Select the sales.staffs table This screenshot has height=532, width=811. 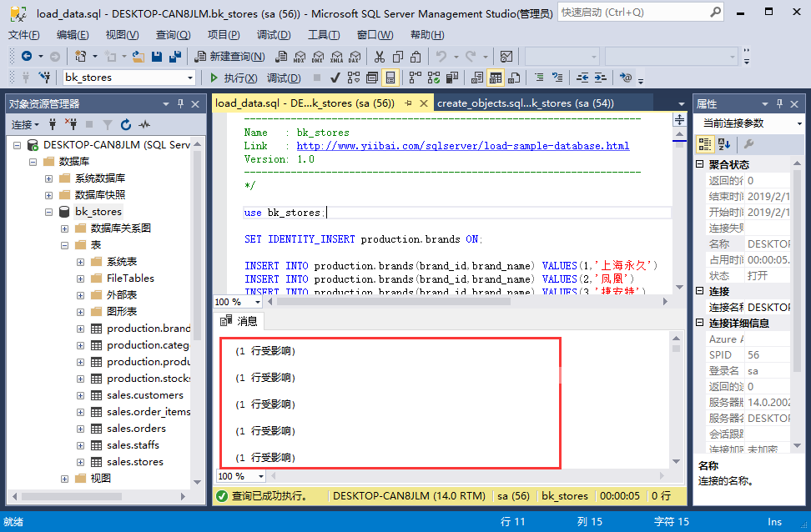(x=133, y=445)
